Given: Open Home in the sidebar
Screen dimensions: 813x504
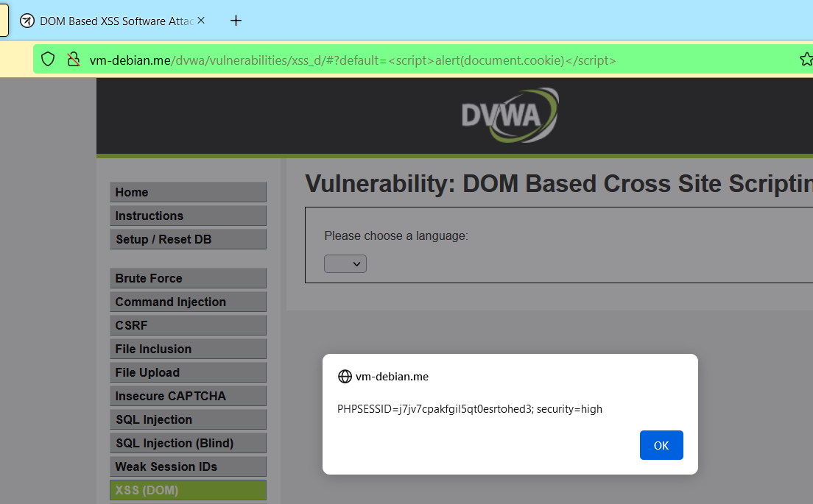Looking at the screenshot, I should pos(189,192).
